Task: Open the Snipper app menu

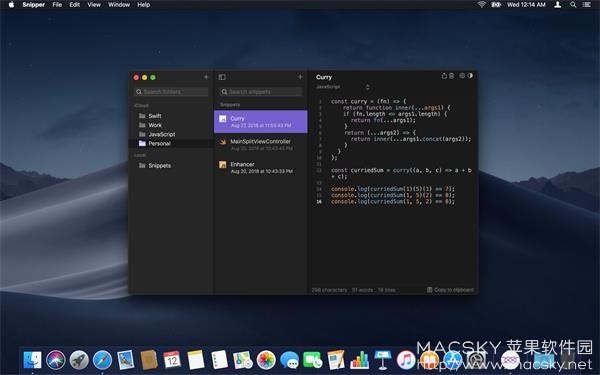Action: tap(33, 5)
